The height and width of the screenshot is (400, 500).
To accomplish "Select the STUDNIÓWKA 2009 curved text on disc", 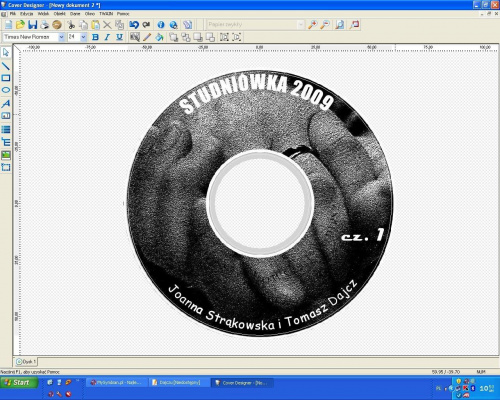I will pyautogui.click(x=257, y=94).
